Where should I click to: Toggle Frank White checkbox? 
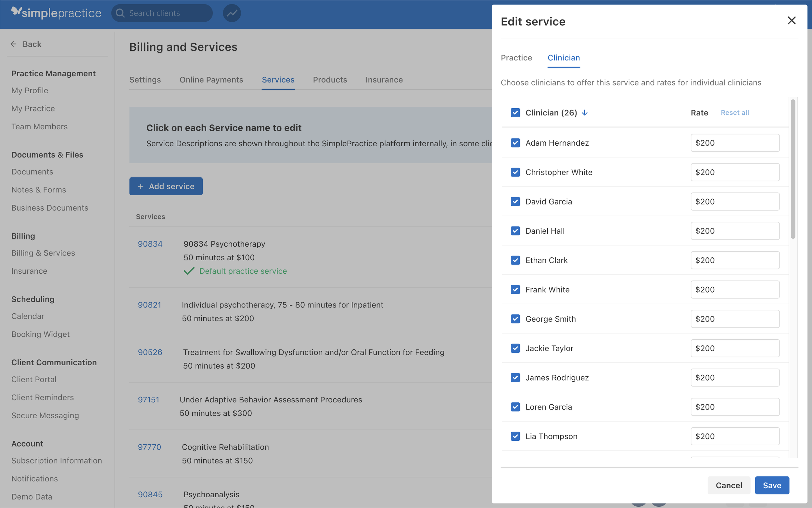(515, 290)
